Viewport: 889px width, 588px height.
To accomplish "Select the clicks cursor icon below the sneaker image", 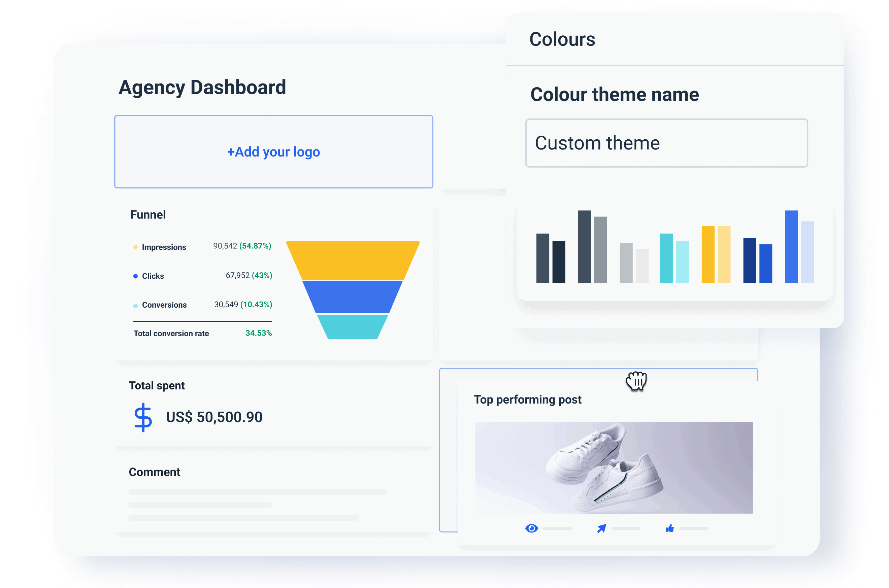I will pos(602,528).
